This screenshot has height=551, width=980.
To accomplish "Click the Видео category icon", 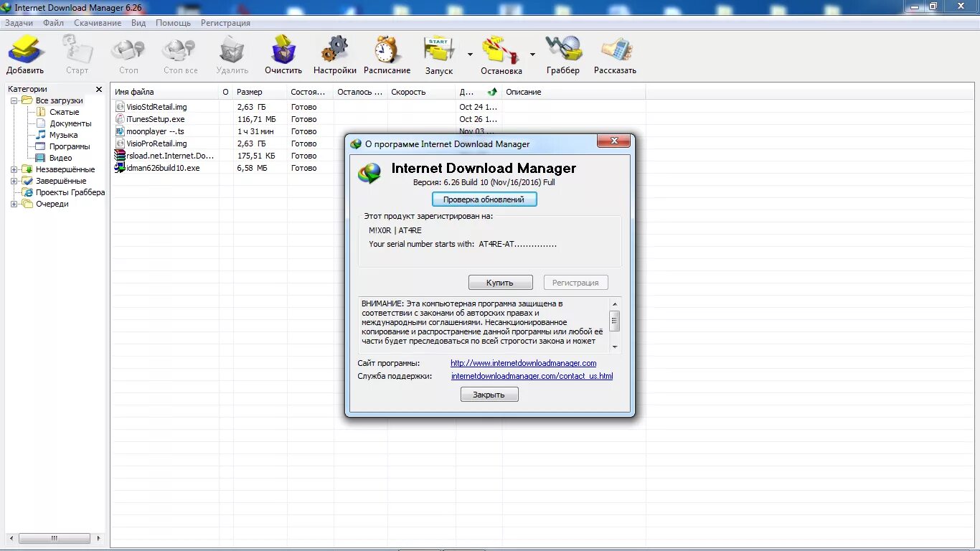I will (x=41, y=158).
